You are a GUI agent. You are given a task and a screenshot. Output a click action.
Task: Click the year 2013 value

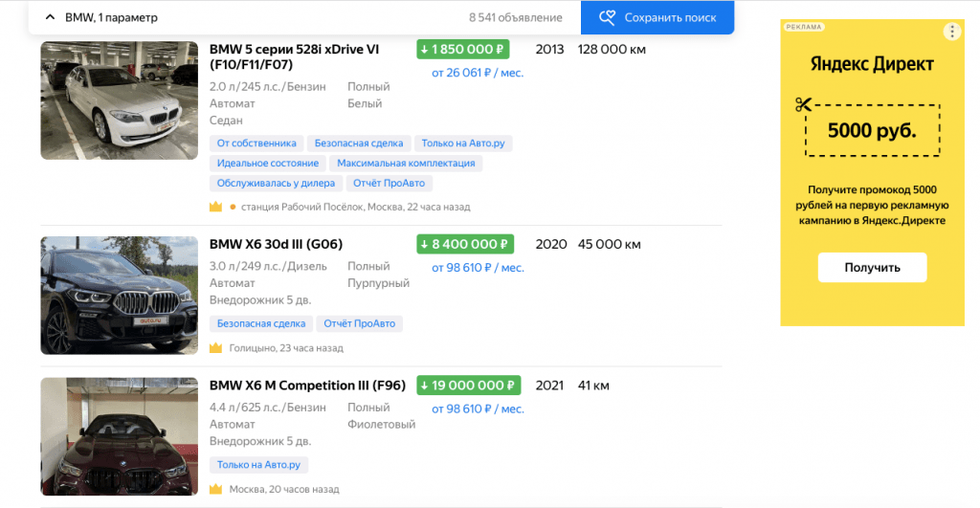coord(550,50)
